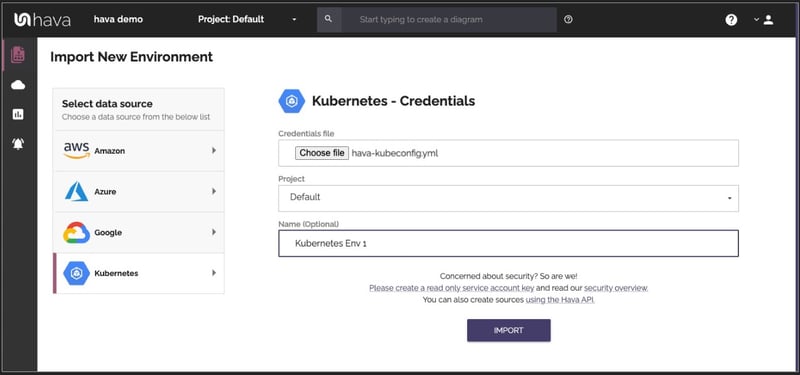Expand the Google row arrow

[214, 232]
